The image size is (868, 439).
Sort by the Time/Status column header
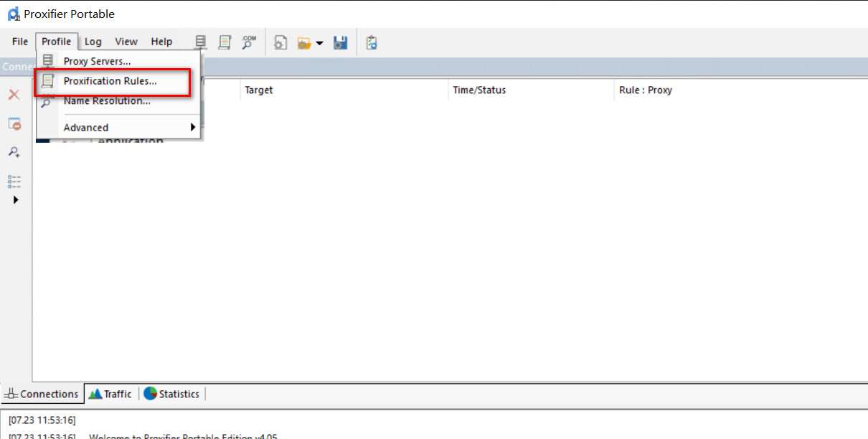point(479,90)
